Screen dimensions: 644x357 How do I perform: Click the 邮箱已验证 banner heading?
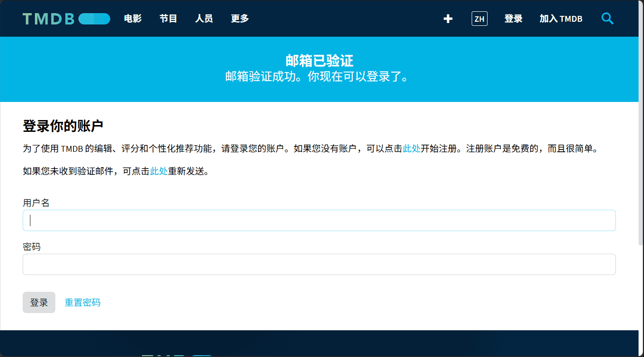coord(319,61)
